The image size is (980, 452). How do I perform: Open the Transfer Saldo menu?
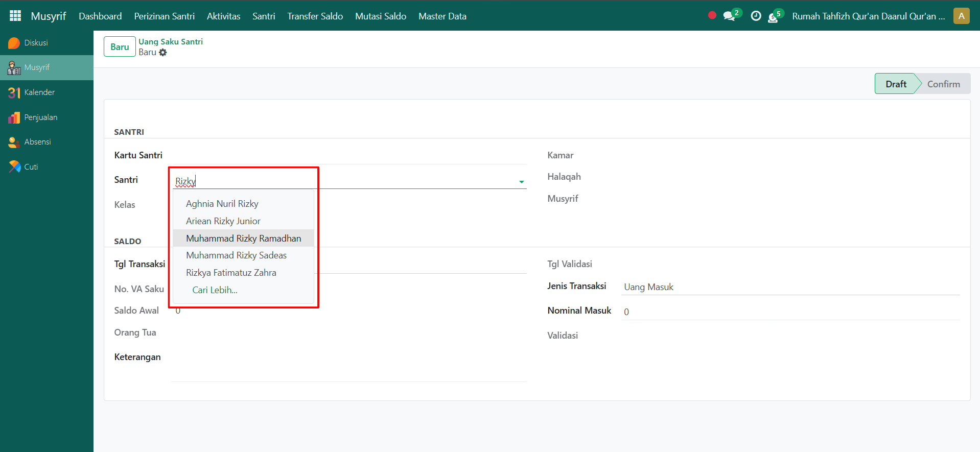point(315,16)
